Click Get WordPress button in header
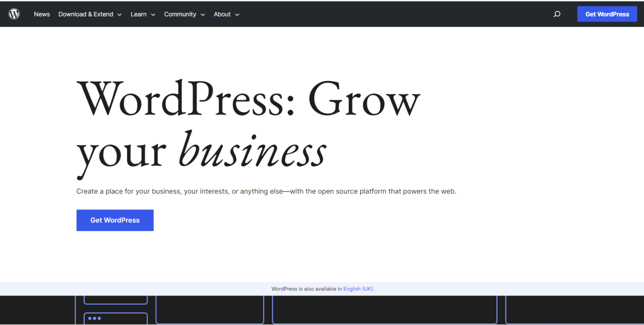This screenshot has height=325, width=644. point(607,15)
